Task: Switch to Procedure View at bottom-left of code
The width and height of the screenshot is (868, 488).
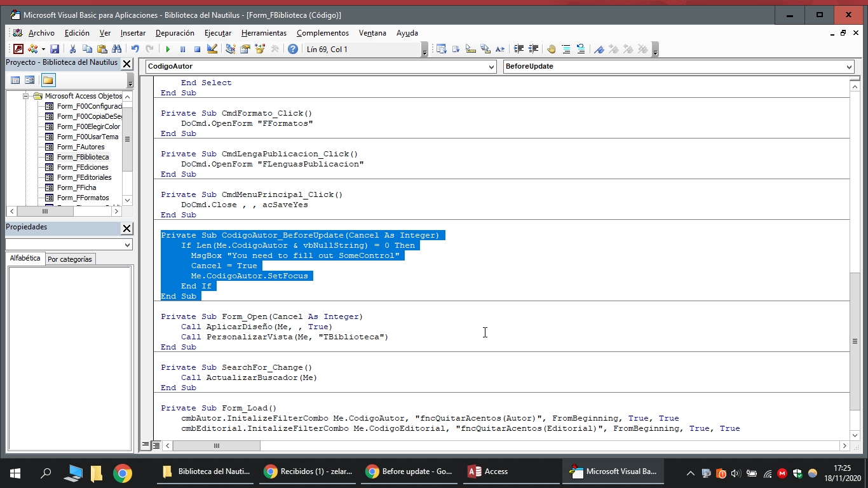Action: coord(146,445)
